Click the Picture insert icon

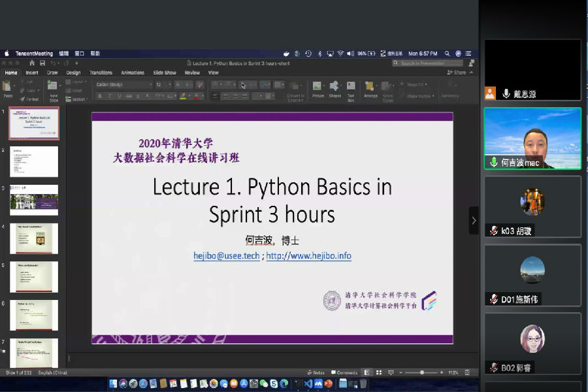318,88
